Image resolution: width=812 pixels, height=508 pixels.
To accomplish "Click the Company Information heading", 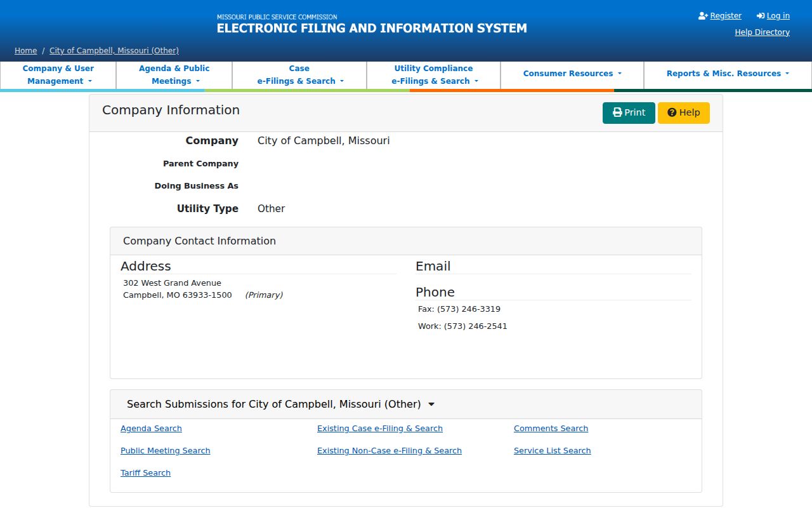I will [171, 110].
